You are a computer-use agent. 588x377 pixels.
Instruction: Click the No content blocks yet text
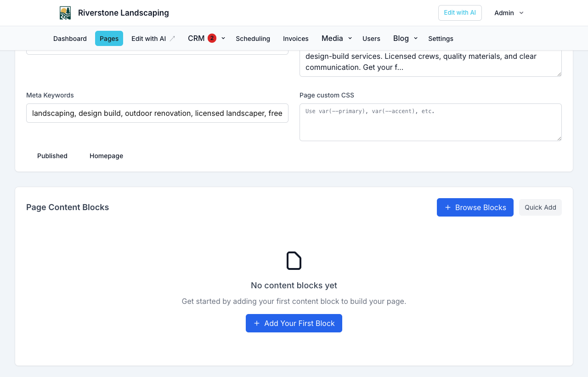click(294, 286)
